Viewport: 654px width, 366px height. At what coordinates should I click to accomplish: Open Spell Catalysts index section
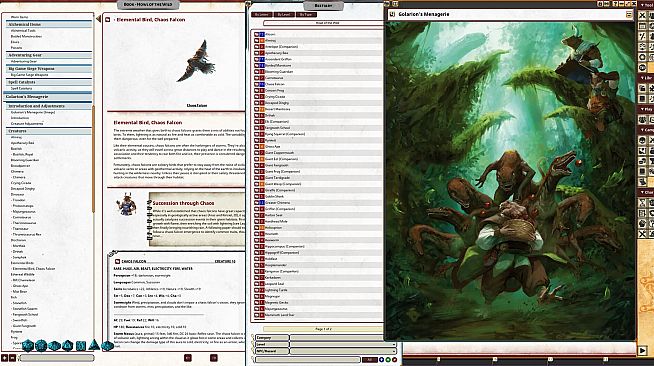(48, 83)
